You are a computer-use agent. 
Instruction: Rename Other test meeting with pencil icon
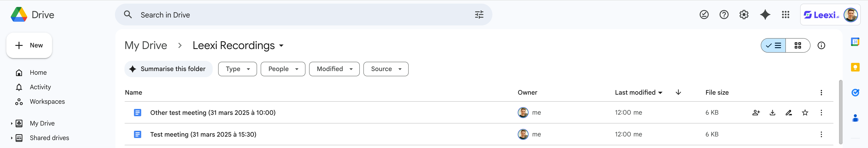[789, 113]
